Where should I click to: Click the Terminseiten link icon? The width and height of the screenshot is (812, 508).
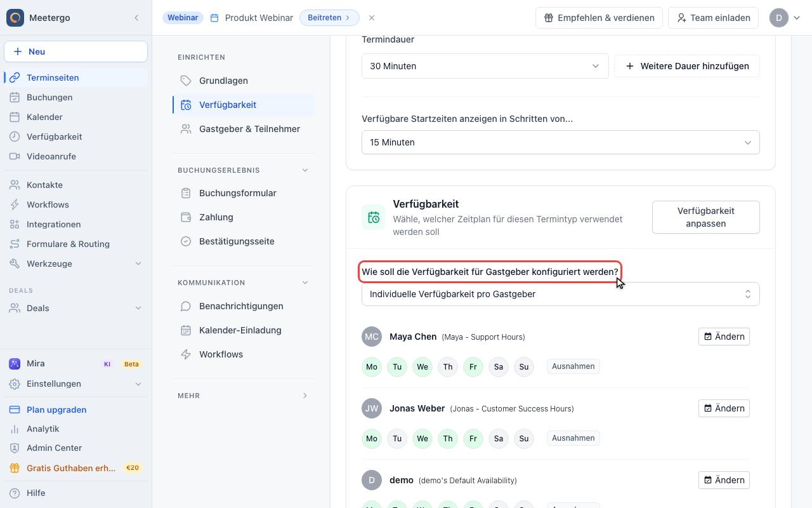(15, 77)
